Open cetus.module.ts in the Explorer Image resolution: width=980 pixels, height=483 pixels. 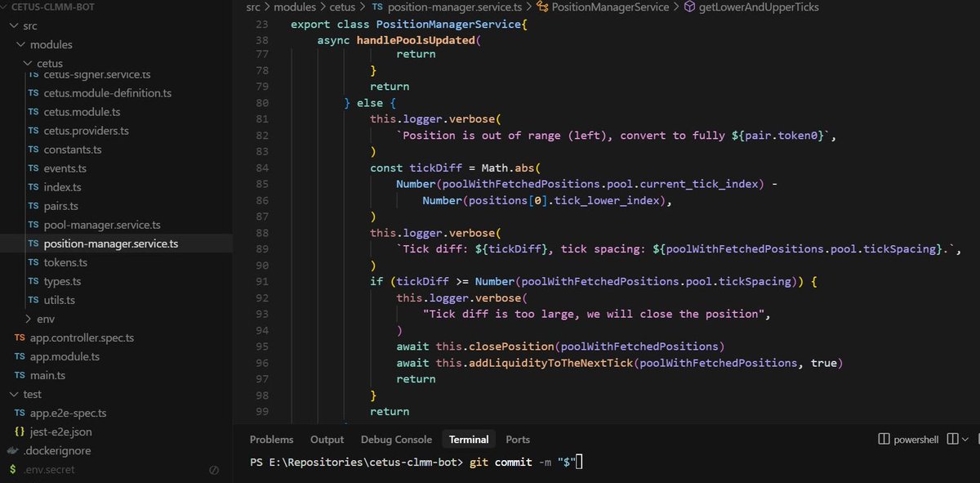click(x=82, y=112)
